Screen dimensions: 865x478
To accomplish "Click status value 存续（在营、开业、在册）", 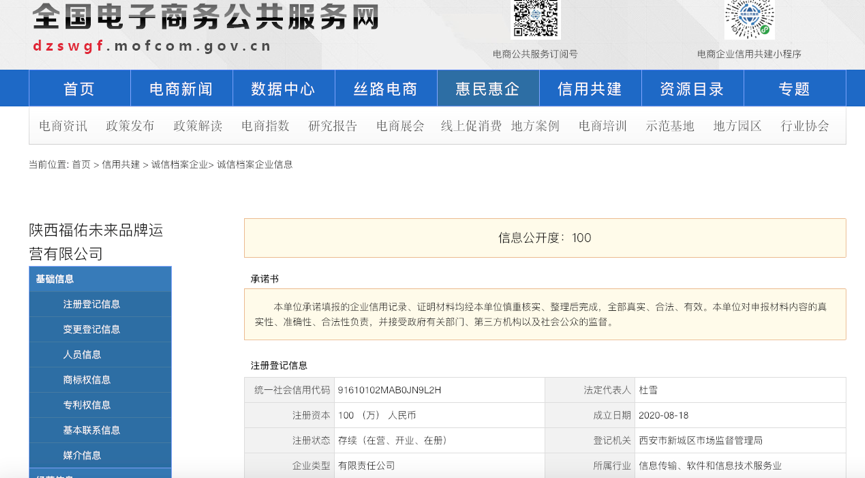I will 394,440.
